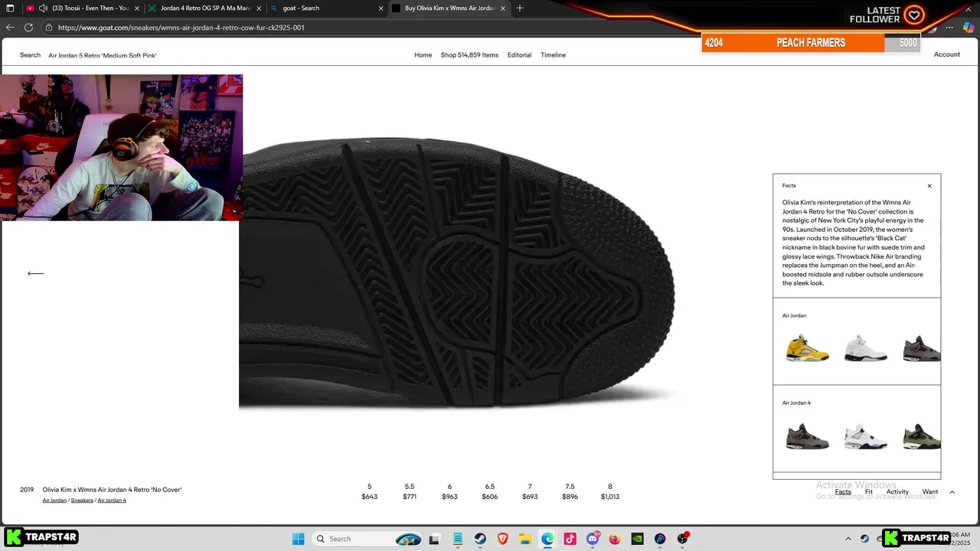Close the Jordan 4 Retro OG SP tab
The width and height of the screenshot is (980, 551).
point(259,8)
